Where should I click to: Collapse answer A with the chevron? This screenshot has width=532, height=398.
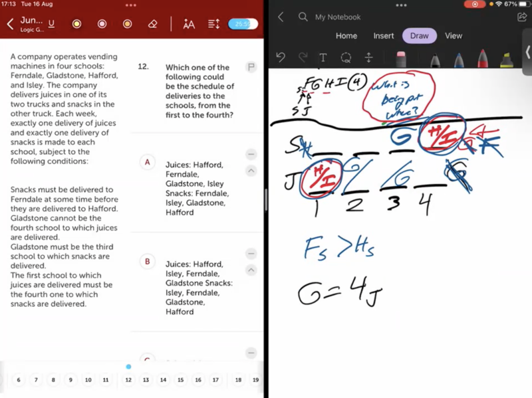251,171
